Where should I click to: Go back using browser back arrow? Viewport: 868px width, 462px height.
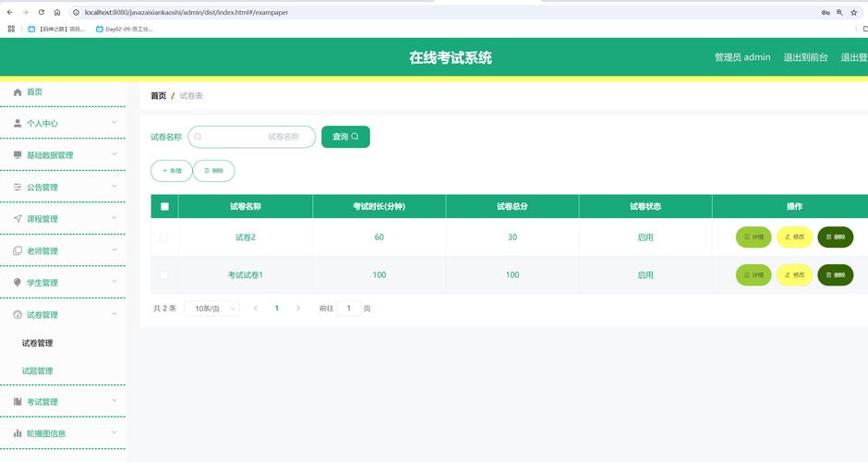coord(9,12)
